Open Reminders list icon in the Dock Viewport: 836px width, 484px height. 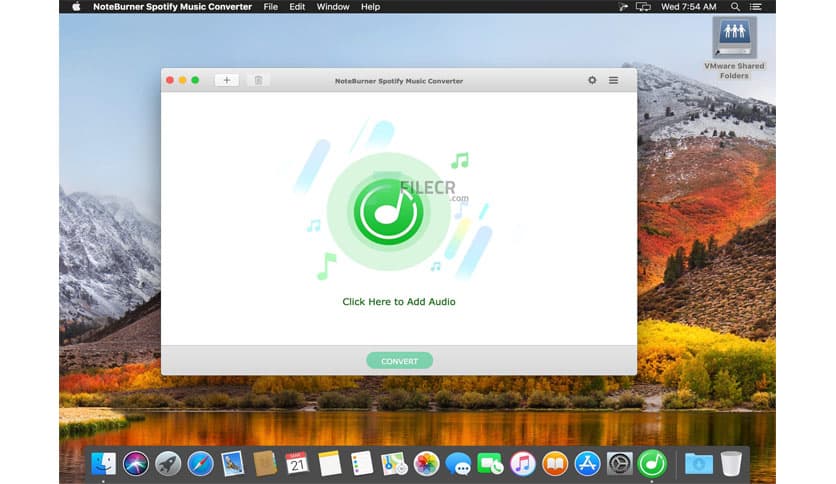tap(361, 464)
